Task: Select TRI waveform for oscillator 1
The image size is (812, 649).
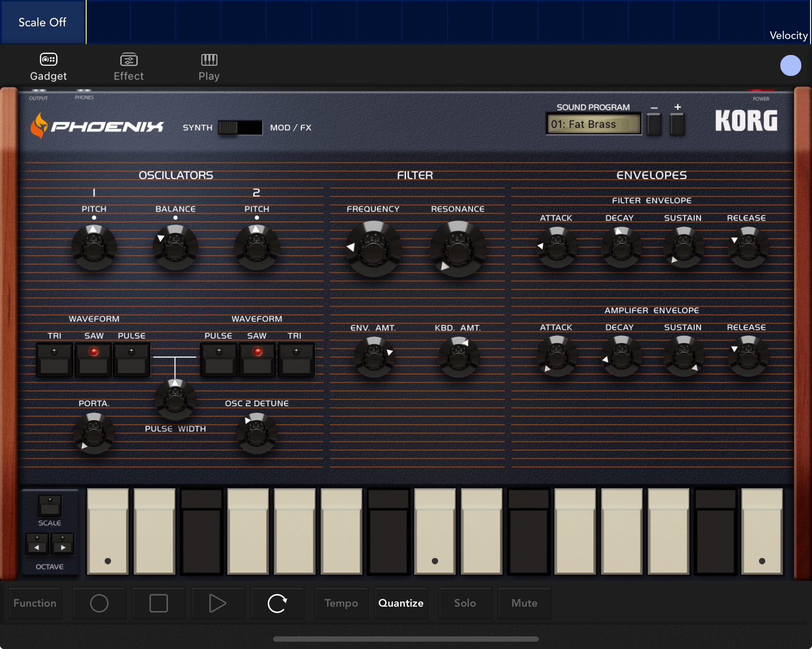Action: (x=55, y=360)
